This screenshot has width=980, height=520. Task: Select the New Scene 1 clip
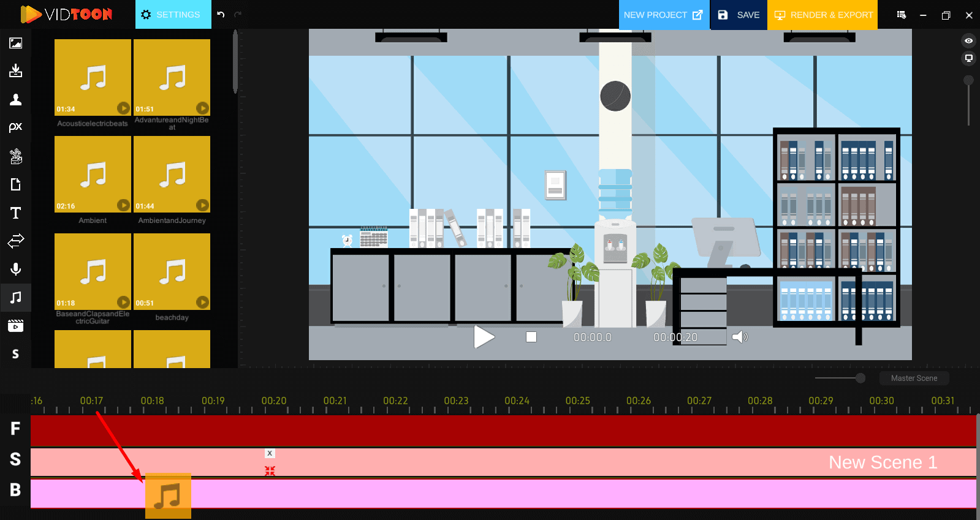[503, 462]
